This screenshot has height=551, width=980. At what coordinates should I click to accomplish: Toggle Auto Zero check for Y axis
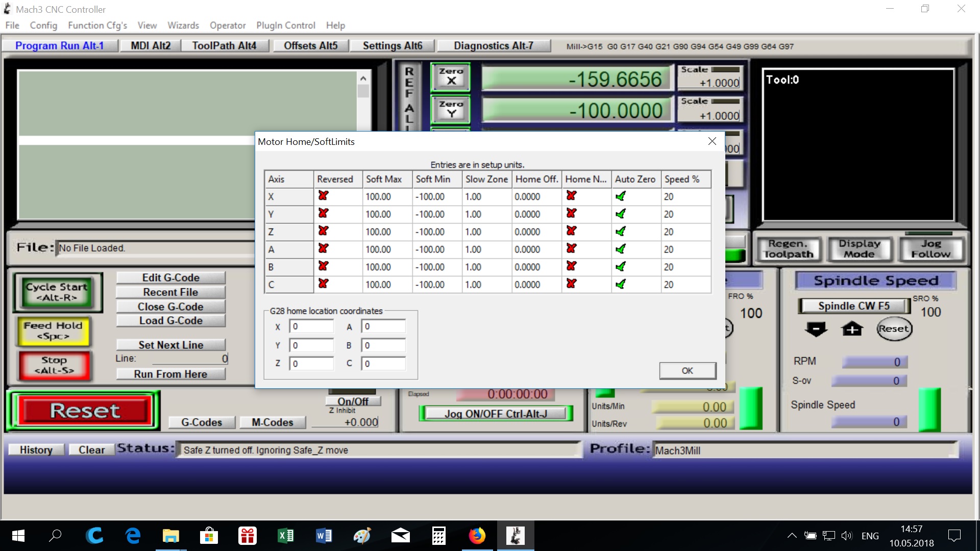pos(621,214)
